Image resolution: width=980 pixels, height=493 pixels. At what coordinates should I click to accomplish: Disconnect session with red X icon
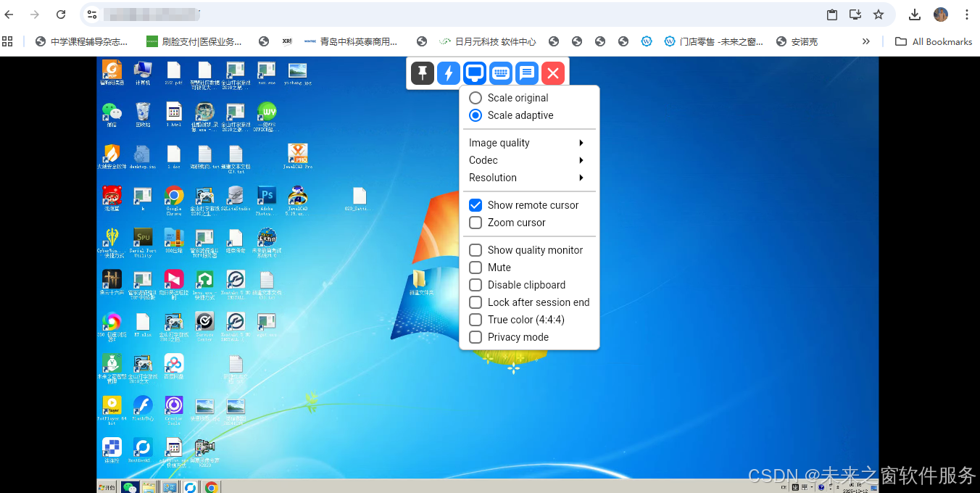tap(553, 72)
